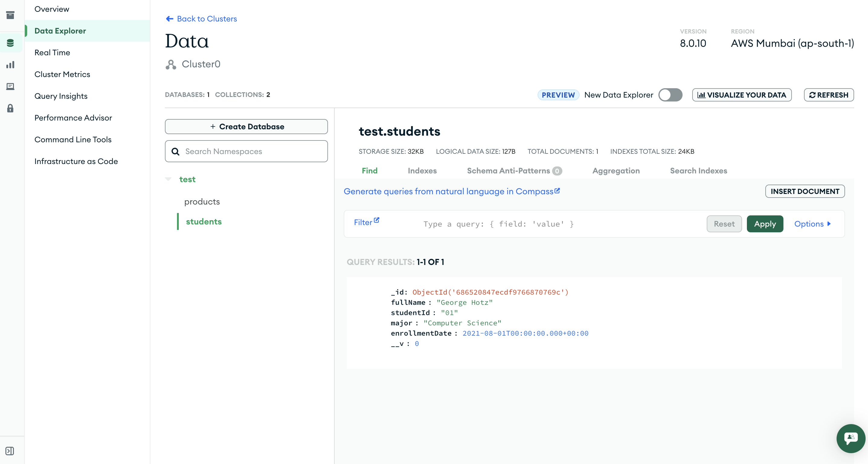Click the STORAGE SIZE: 32KB stat
This screenshot has height=464, width=868.
tap(391, 152)
